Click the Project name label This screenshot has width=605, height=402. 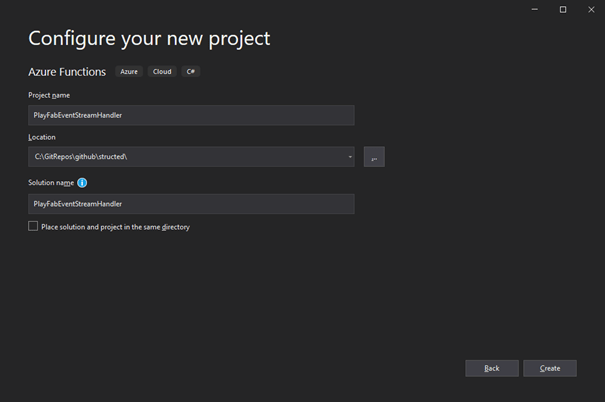[x=49, y=95]
